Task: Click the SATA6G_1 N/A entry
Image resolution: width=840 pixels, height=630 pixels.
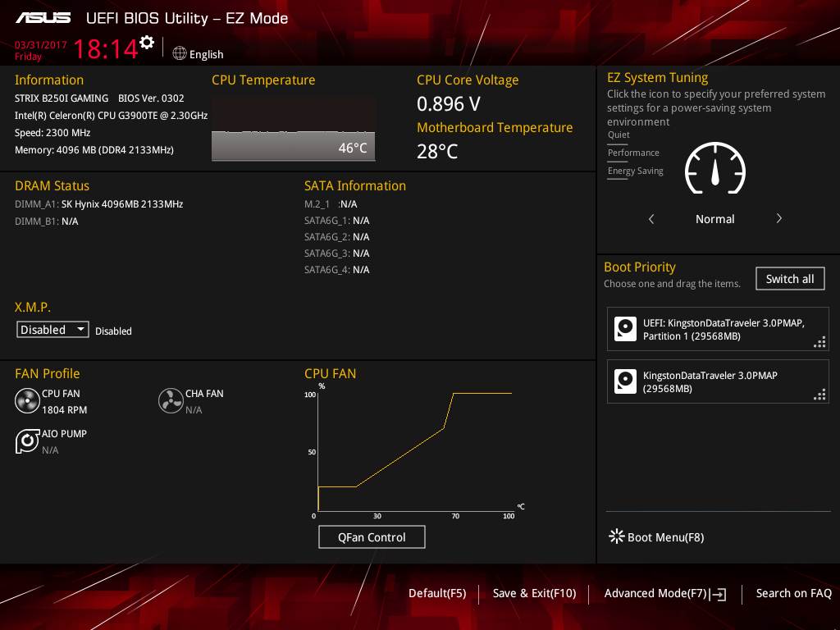Action: [337, 221]
